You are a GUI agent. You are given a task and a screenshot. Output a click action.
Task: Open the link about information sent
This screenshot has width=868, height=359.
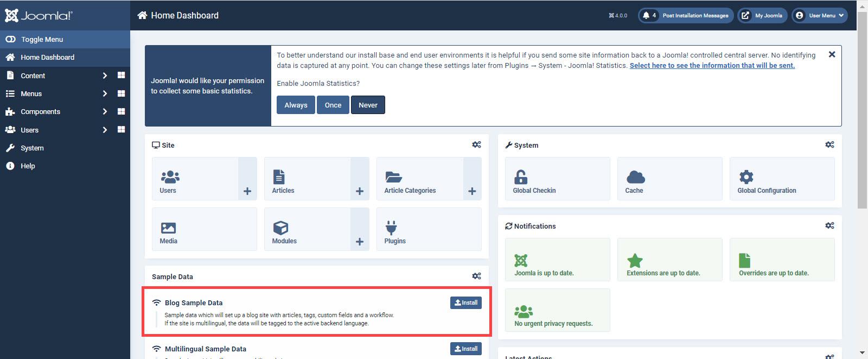click(712, 65)
